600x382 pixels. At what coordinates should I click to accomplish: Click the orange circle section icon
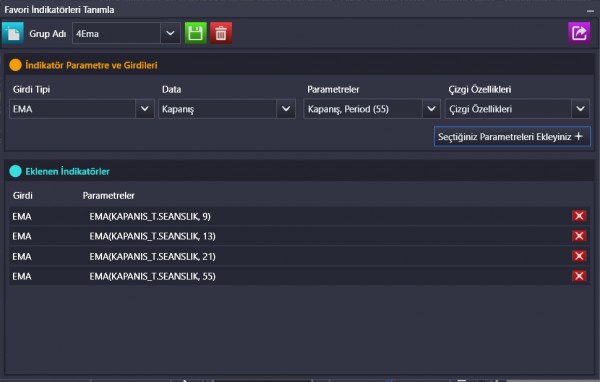(15, 65)
